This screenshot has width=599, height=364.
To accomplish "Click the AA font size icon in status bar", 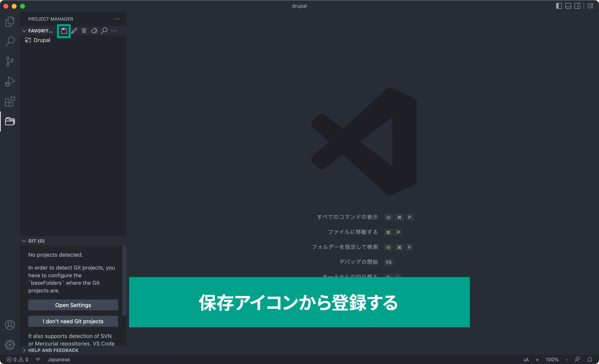I will point(526,360).
